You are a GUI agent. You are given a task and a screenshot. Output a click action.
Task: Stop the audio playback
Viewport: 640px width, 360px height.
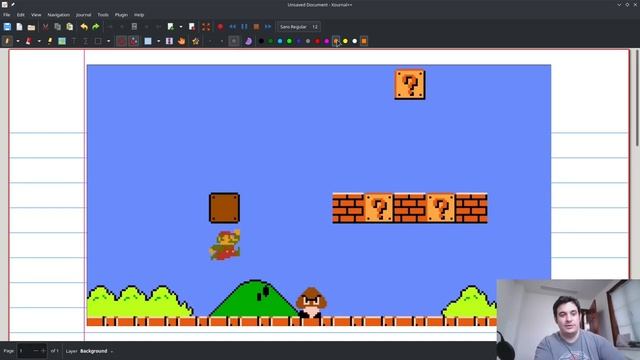click(x=256, y=27)
